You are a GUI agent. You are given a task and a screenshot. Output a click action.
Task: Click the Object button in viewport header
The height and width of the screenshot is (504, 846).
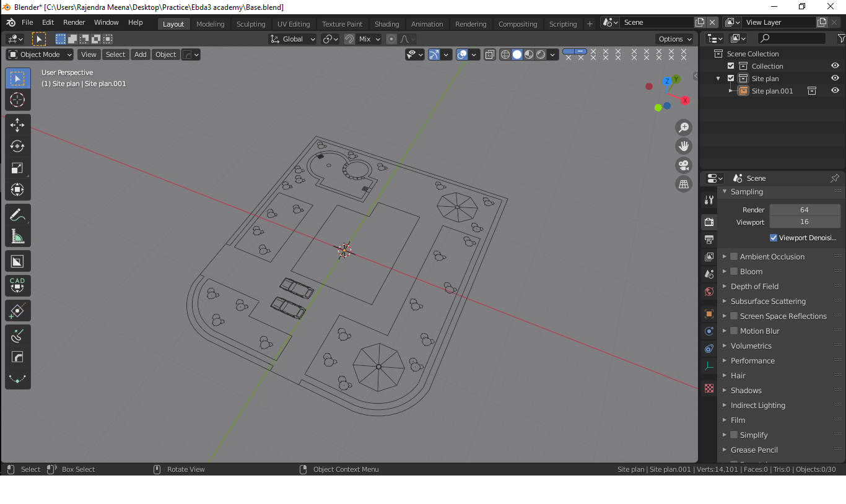pyautogui.click(x=165, y=54)
